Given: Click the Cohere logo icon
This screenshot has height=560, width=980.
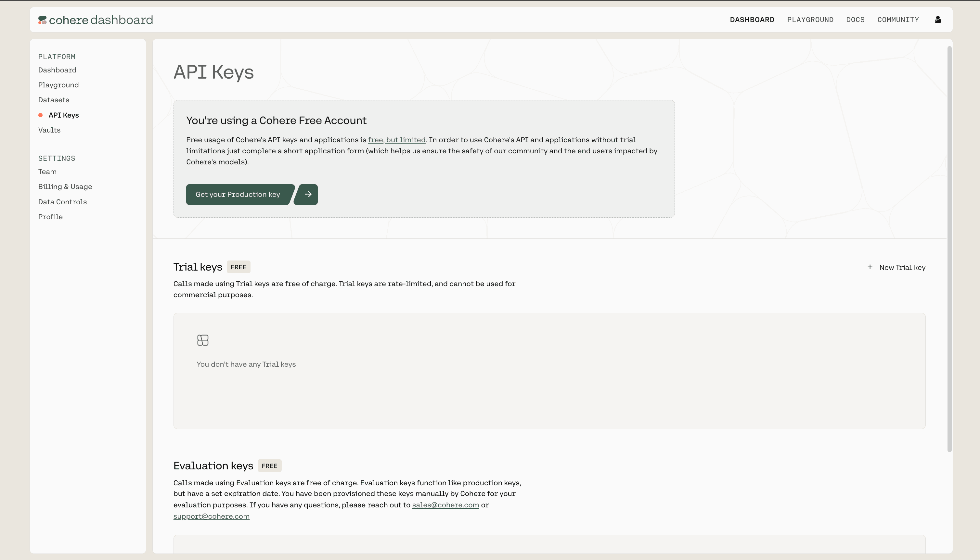Looking at the screenshot, I should [x=42, y=20].
